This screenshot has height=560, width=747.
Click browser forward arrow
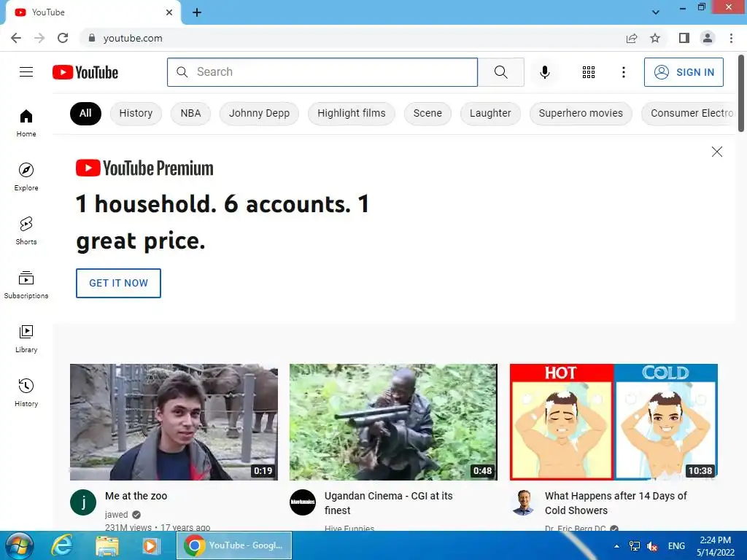click(x=39, y=38)
